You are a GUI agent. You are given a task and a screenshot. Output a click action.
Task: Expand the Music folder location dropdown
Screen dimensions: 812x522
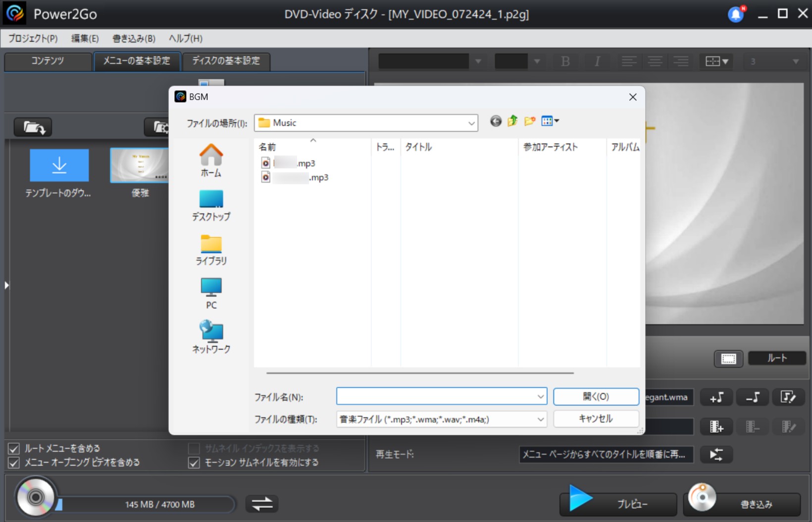(471, 123)
